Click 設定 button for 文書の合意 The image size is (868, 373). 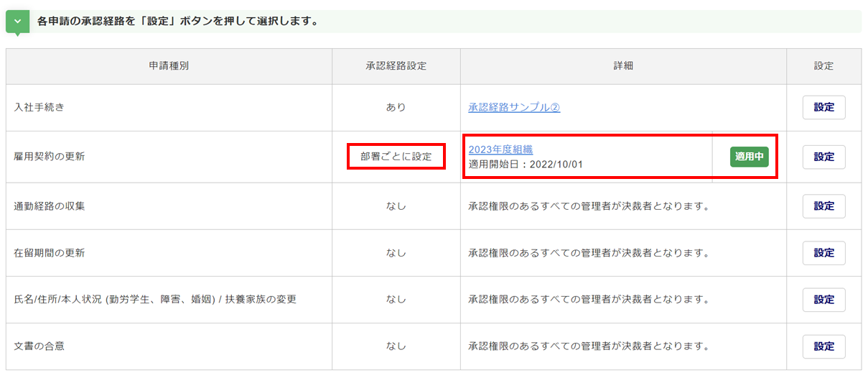tap(823, 346)
